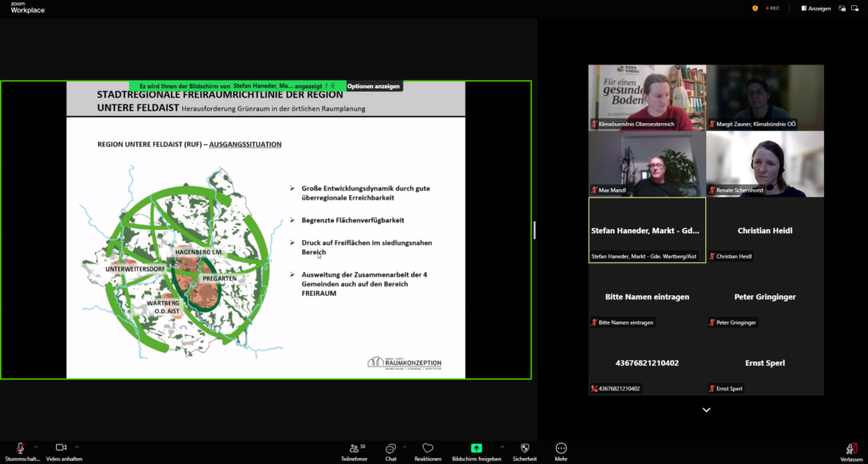The width and height of the screenshot is (868, 464).
Task: Expand video options arrow beside camera
Action: [77, 446]
